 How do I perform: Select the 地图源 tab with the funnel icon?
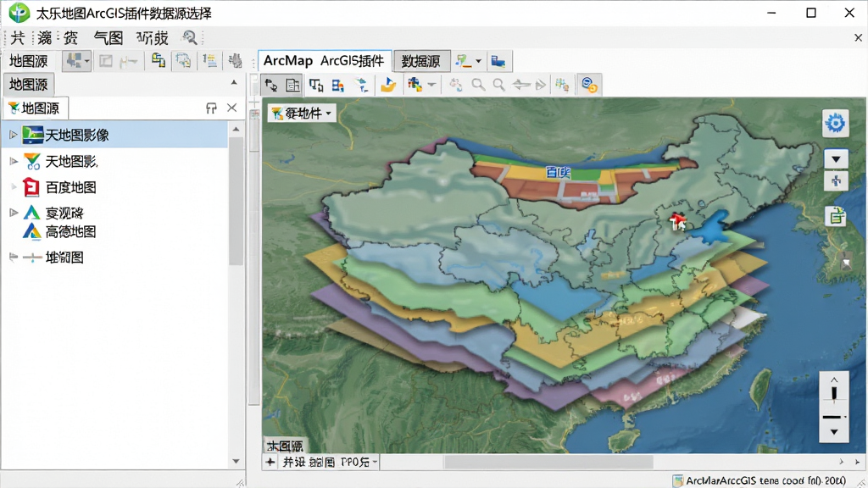point(36,108)
